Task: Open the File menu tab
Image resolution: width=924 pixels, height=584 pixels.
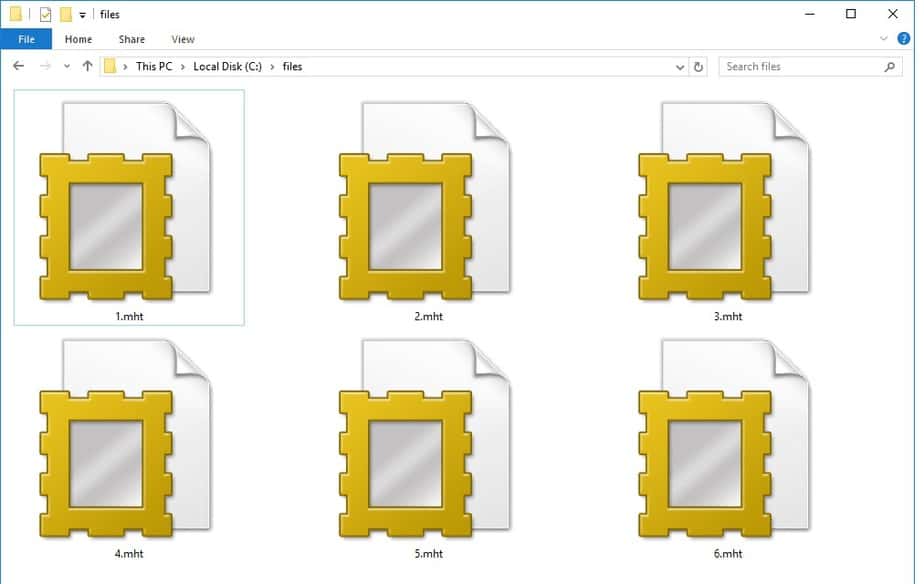Action: 27,39
